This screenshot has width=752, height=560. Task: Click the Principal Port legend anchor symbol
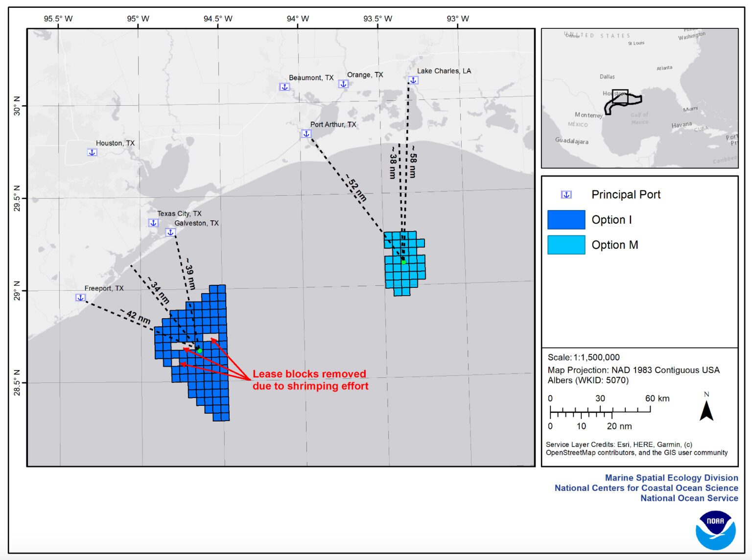566,194
